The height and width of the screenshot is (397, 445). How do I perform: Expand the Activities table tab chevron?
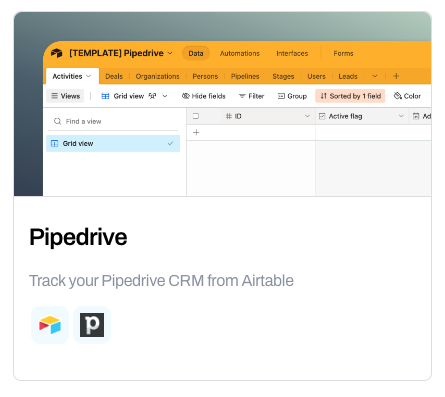[x=88, y=76]
